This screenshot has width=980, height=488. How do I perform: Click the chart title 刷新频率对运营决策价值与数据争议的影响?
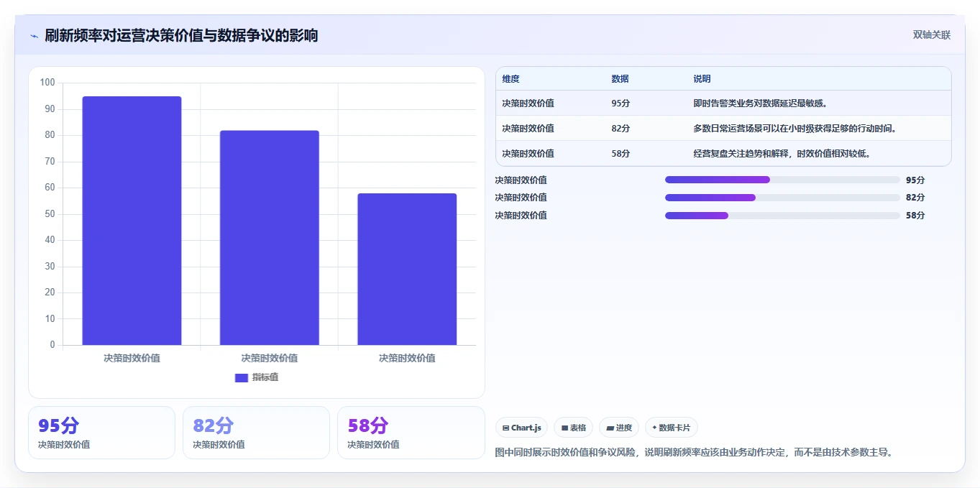[181, 35]
